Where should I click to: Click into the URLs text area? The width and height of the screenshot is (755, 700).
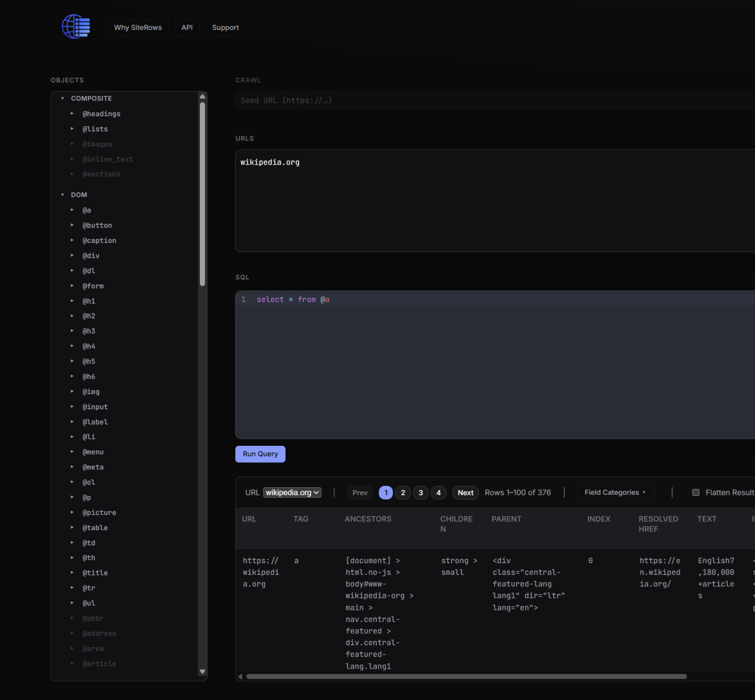coord(495,201)
